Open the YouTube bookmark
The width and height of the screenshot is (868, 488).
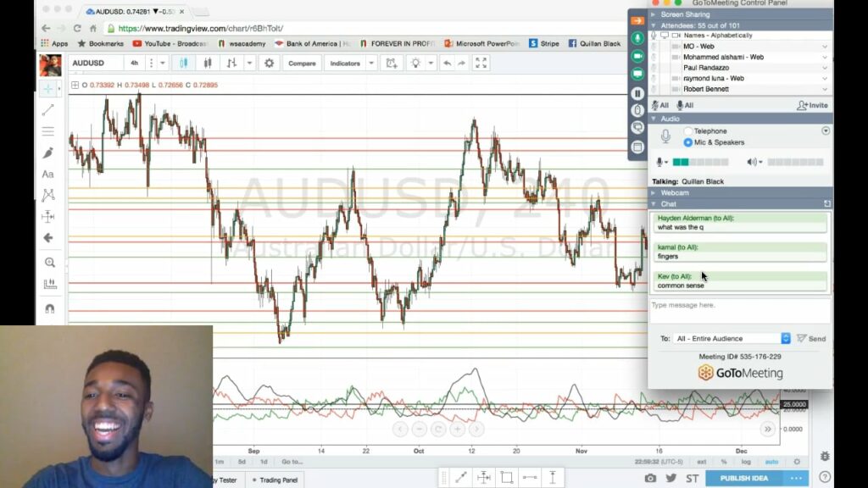tap(170, 43)
